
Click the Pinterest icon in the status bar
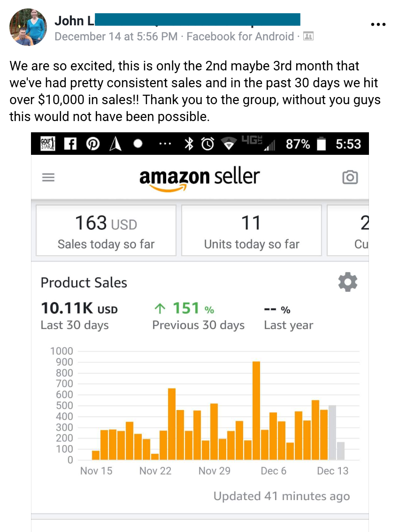[x=92, y=144]
